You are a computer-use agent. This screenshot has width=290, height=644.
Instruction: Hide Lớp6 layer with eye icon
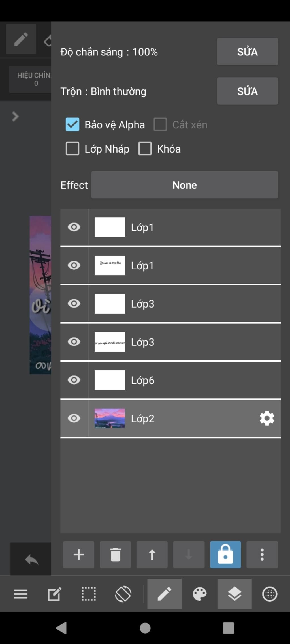[x=74, y=380]
